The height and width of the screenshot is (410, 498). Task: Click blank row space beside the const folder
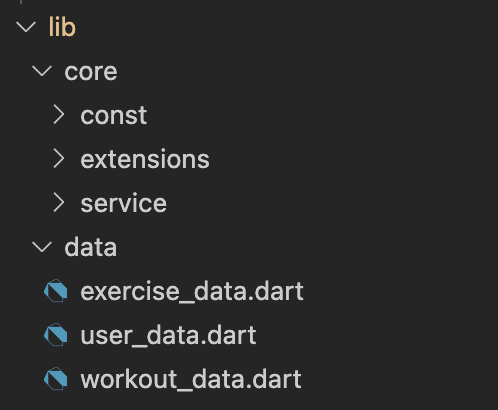tap(320, 115)
